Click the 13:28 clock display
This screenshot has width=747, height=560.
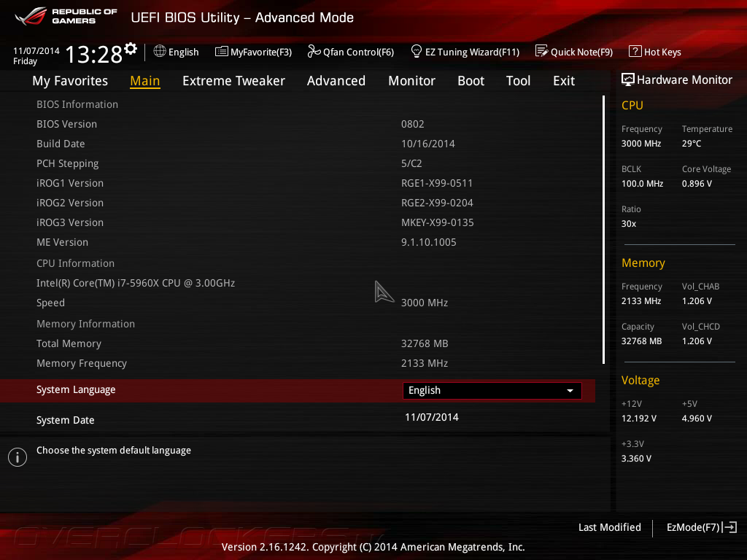pyautogui.click(x=94, y=54)
